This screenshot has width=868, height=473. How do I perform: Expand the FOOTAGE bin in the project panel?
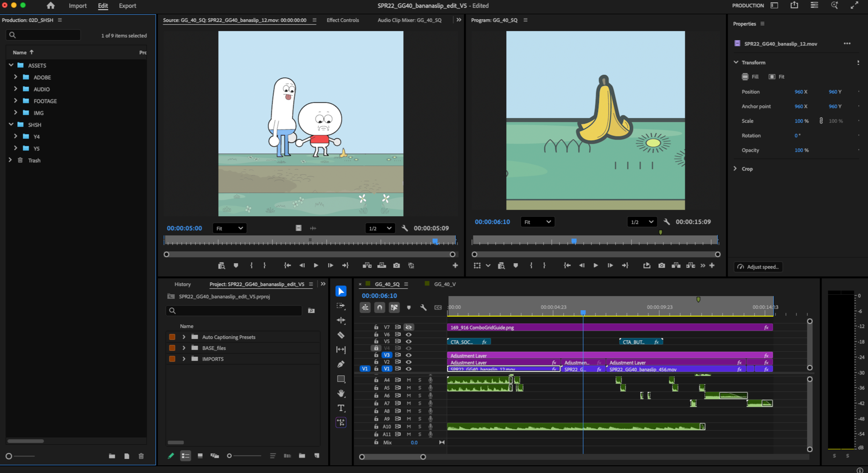15,101
